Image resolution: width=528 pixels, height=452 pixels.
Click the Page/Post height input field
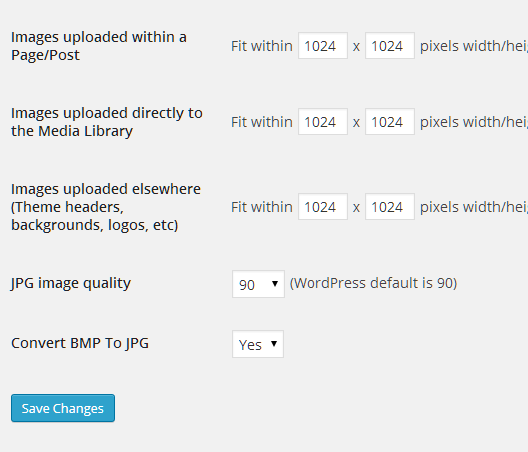click(x=390, y=46)
